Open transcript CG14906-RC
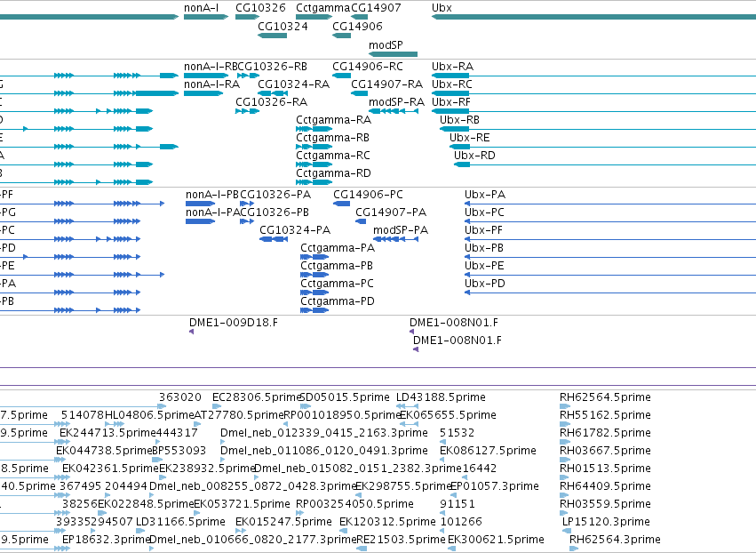The image size is (756, 553). pyautogui.click(x=368, y=67)
